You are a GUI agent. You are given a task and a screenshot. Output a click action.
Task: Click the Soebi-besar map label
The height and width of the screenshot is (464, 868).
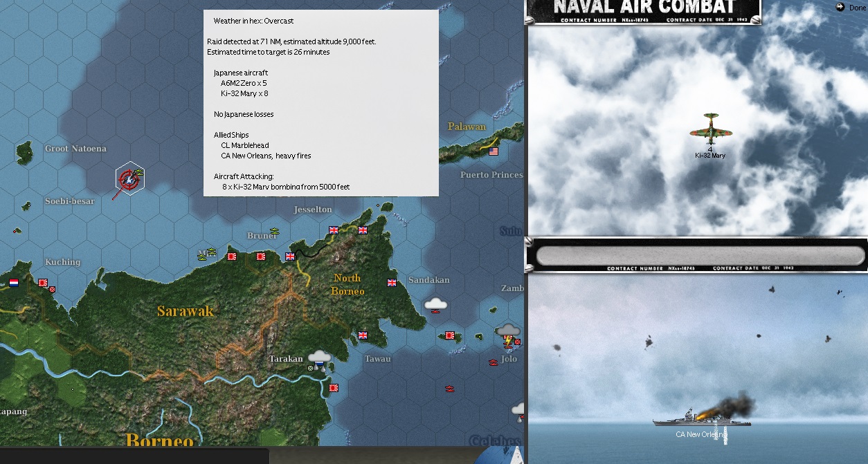69,201
